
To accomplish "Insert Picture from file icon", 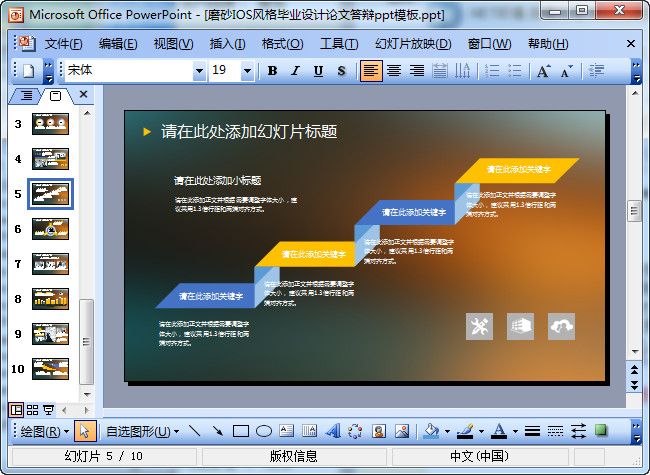I will point(401,431).
